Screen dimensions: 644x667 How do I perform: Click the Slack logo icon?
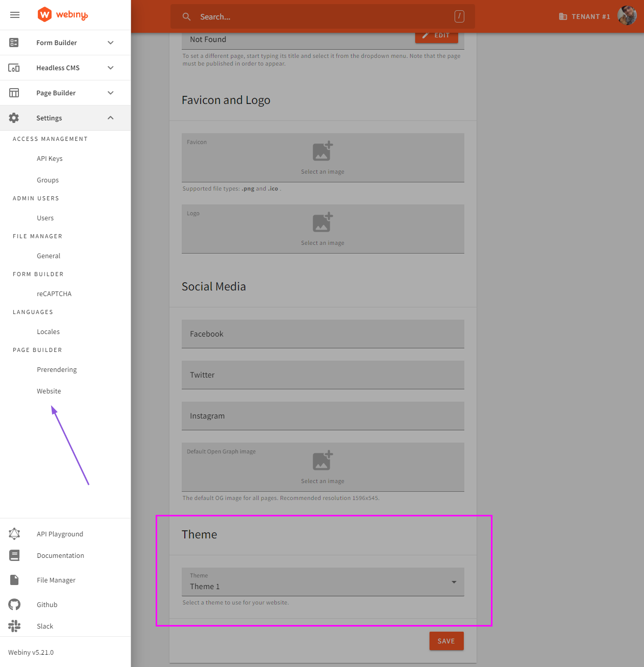14,626
